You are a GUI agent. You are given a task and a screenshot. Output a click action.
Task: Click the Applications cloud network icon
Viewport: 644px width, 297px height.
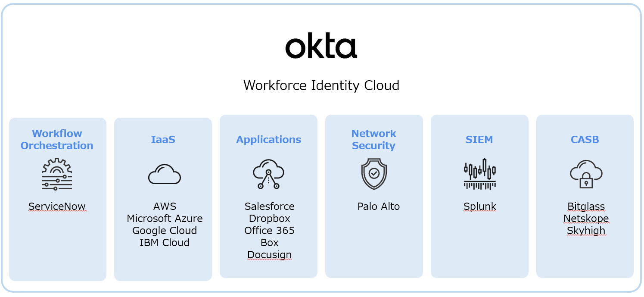[268, 174]
